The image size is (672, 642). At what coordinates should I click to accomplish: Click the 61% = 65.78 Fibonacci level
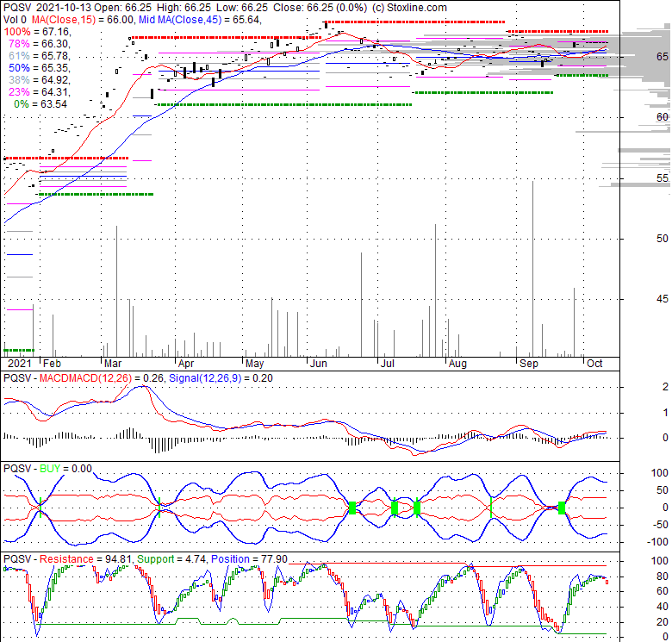(x=40, y=56)
